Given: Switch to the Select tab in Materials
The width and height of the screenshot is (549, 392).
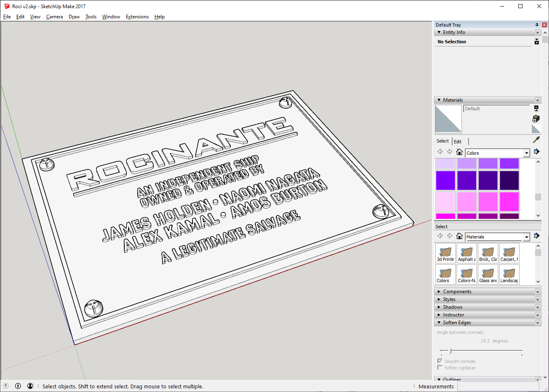Looking at the screenshot, I should click(442, 141).
